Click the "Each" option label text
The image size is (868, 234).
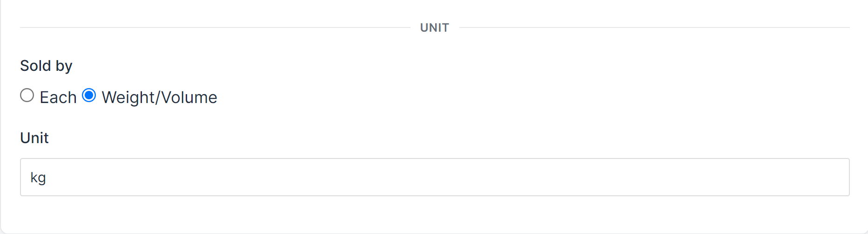58,97
